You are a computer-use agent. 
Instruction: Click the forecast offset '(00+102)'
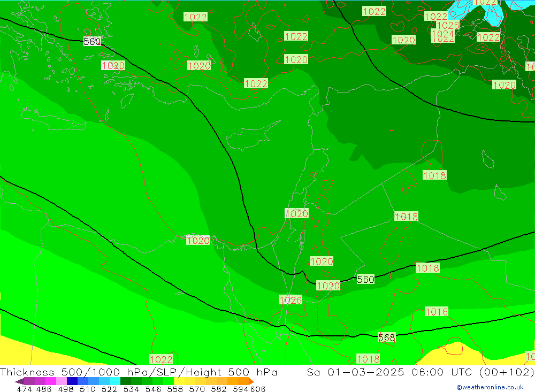coord(506,372)
